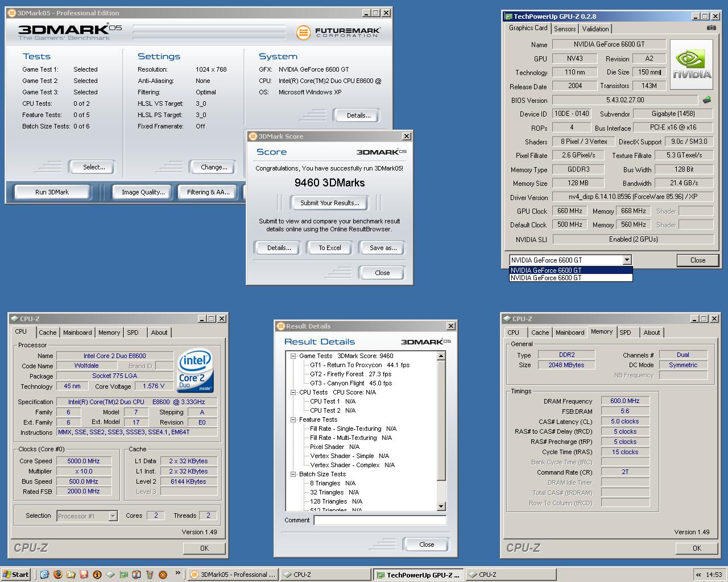Click the orange gear quick launch icon
728x582 pixels.
coord(163,575)
